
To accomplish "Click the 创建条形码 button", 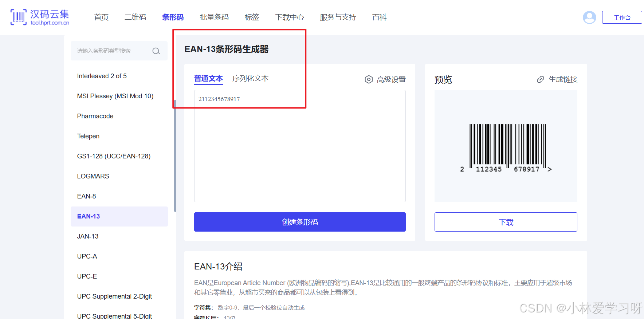I will (x=300, y=222).
